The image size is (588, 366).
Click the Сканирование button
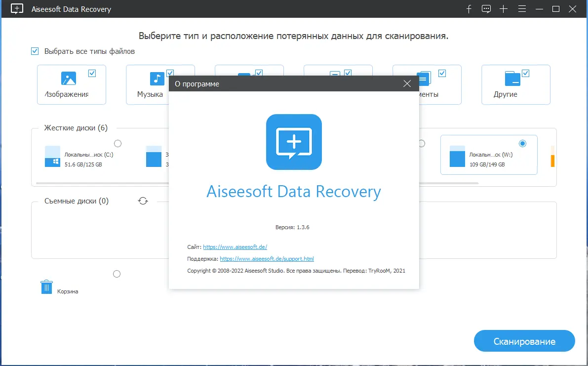[x=524, y=341]
